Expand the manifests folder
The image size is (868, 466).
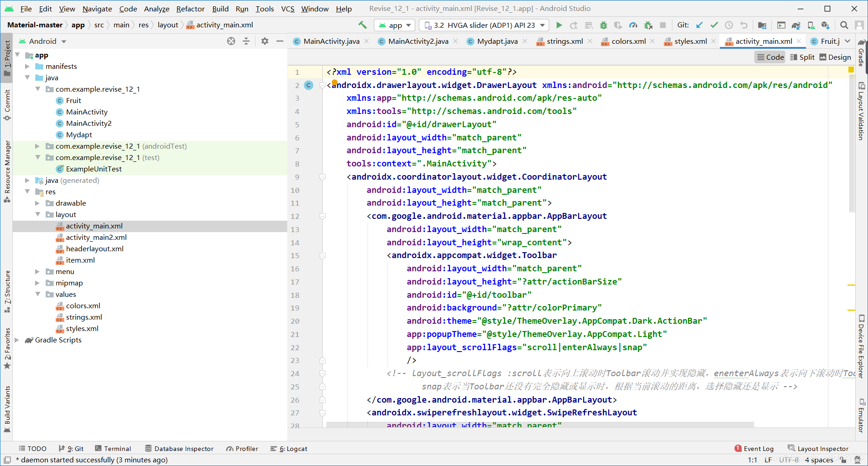click(x=27, y=67)
